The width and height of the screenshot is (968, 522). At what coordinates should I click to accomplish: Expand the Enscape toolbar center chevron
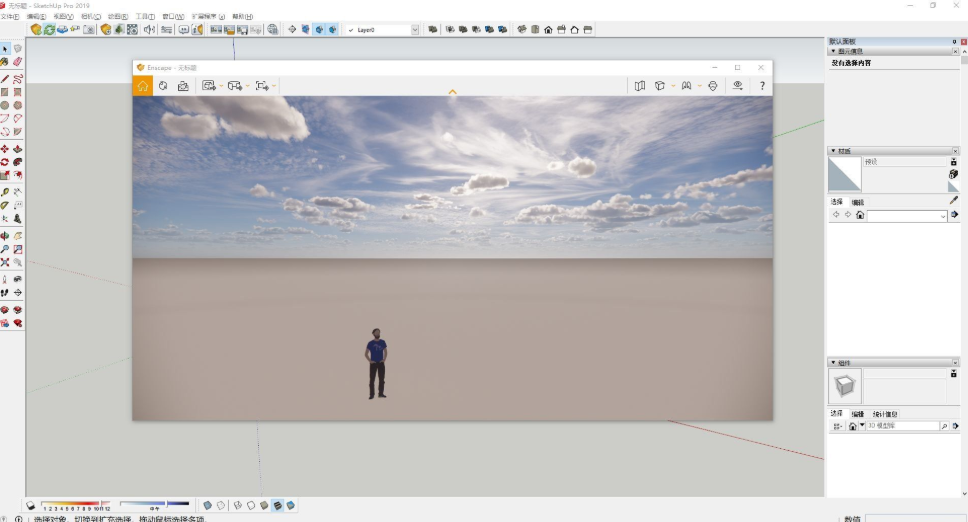tap(452, 92)
